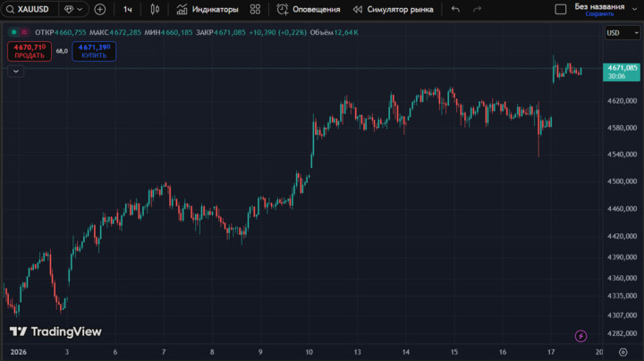This screenshot has height=361, width=644.
Task: Add a symbol with the plus circle icon
Action: (99, 9)
